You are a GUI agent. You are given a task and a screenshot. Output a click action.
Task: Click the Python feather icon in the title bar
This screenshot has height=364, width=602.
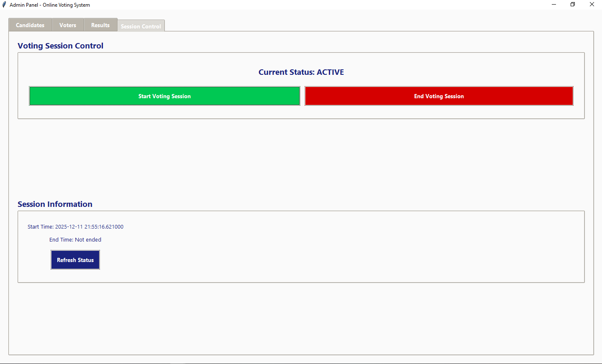[x=4, y=5]
